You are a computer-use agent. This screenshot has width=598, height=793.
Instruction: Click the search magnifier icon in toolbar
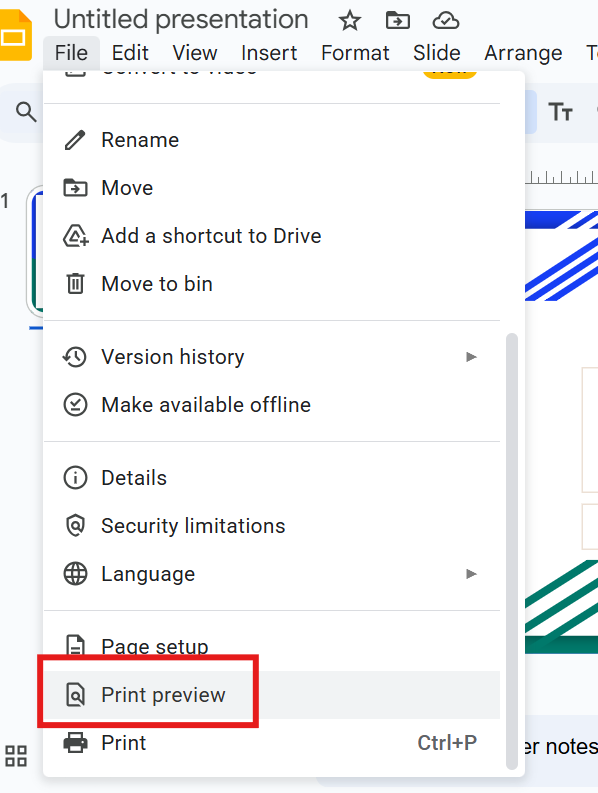click(26, 112)
